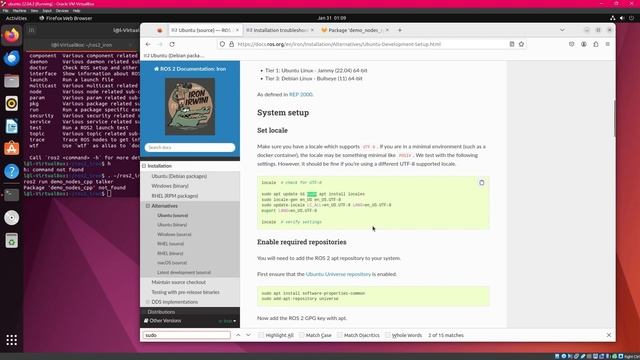The width and height of the screenshot is (640, 360).
Task: Click the padlock site info icon
Action: click(231, 44)
